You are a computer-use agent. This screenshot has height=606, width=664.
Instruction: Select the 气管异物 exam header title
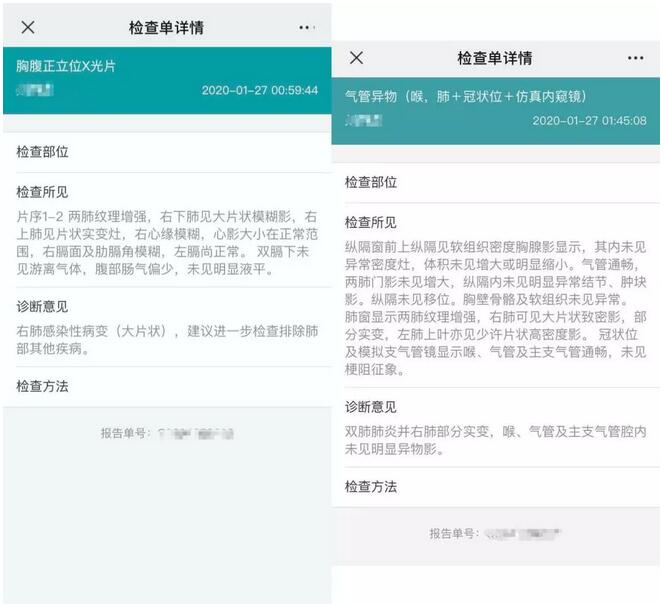coord(466,96)
